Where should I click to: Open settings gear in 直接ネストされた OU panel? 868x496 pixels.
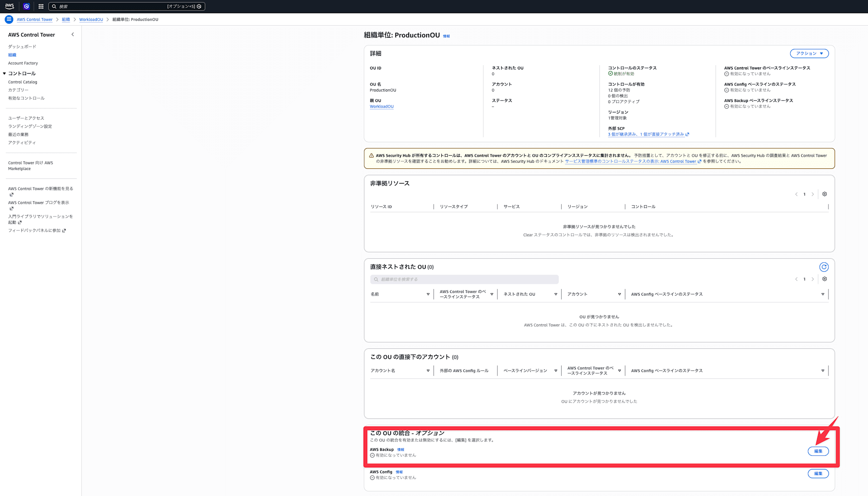[825, 279]
